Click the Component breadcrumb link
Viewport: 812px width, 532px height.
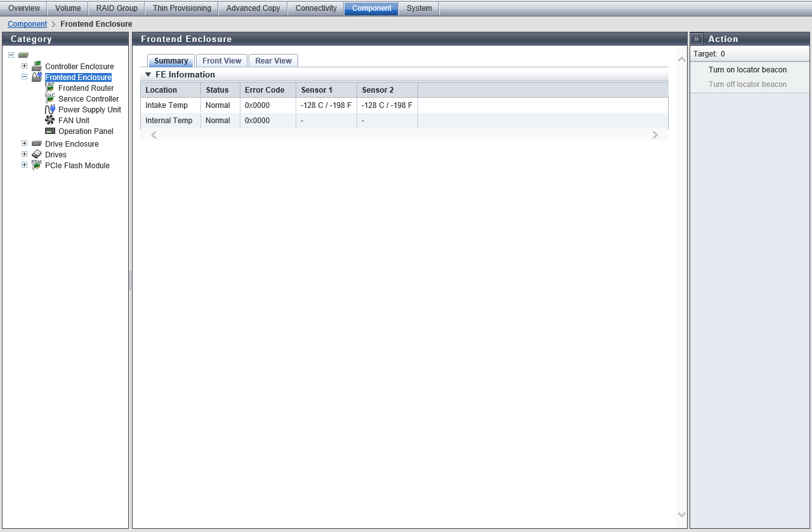tap(27, 24)
